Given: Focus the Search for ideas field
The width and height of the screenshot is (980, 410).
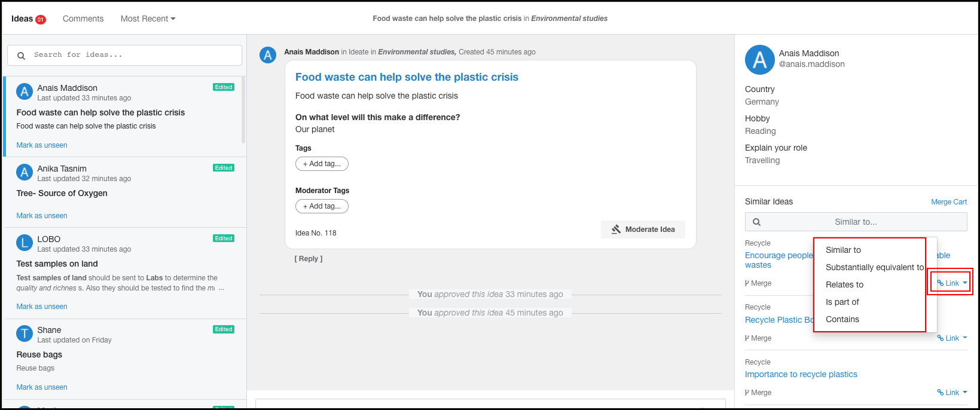Looking at the screenshot, I should [x=124, y=55].
